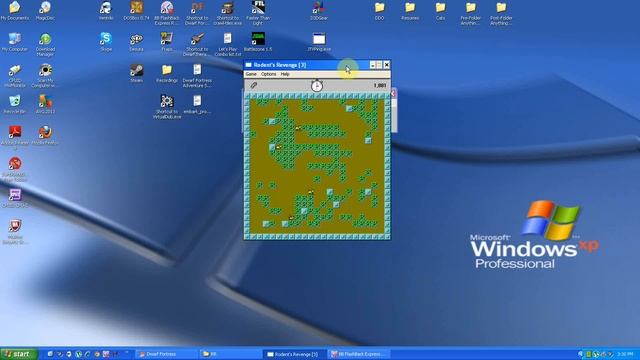Open JTVPing.exe desktop icon
This screenshot has width=640, height=360.
(319, 42)
